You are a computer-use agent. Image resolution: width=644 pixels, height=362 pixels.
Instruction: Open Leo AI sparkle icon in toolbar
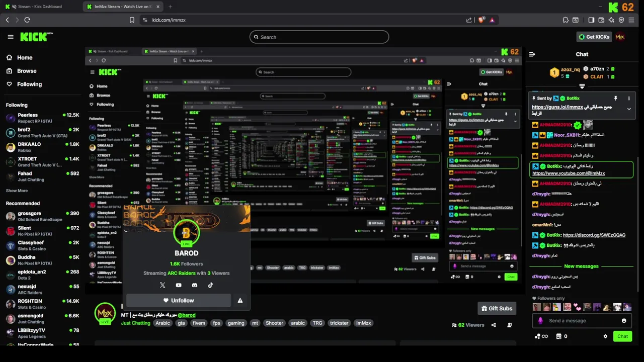611,20
